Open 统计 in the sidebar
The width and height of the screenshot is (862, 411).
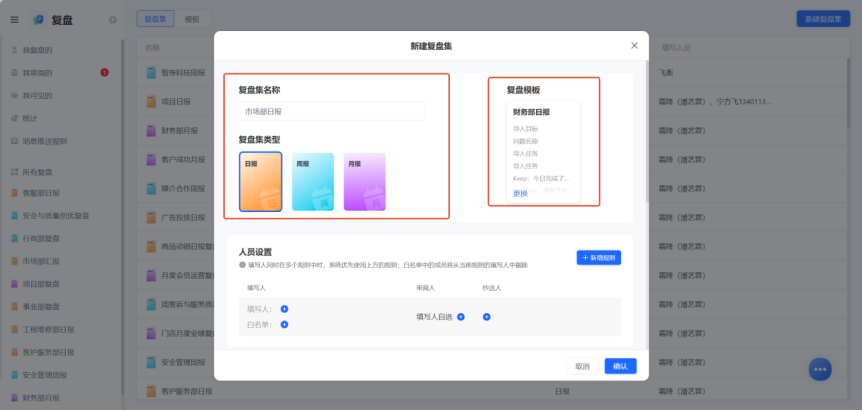click(30, 118)
